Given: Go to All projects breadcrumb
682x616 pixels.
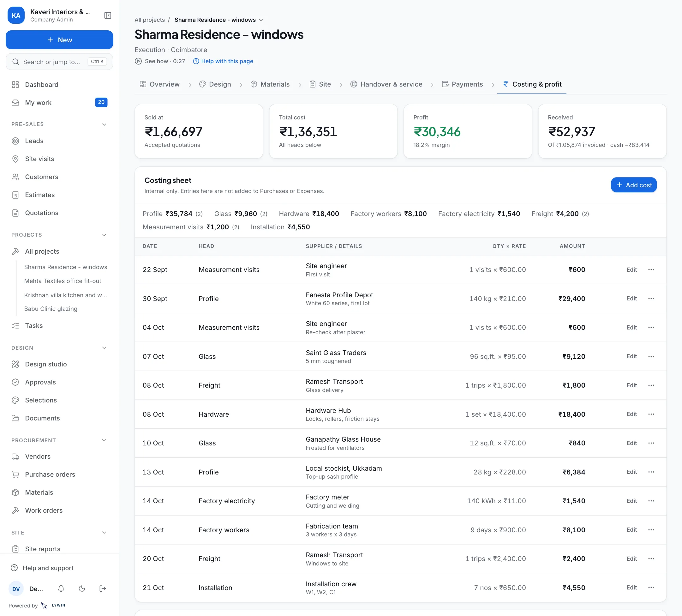Looking at the screenshot, I should coord(150,20).
